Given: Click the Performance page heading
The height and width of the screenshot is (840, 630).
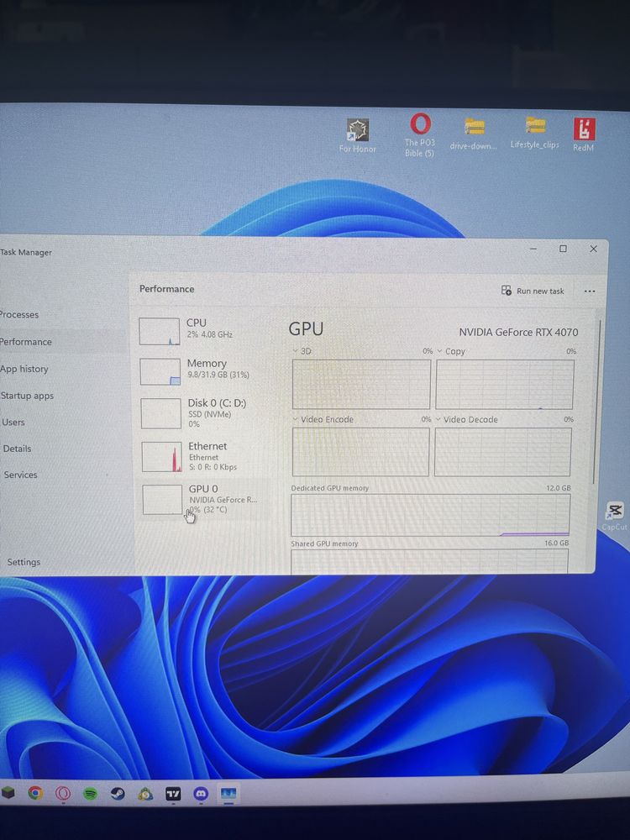Looking at the screenshot, I should click(166, 289).
